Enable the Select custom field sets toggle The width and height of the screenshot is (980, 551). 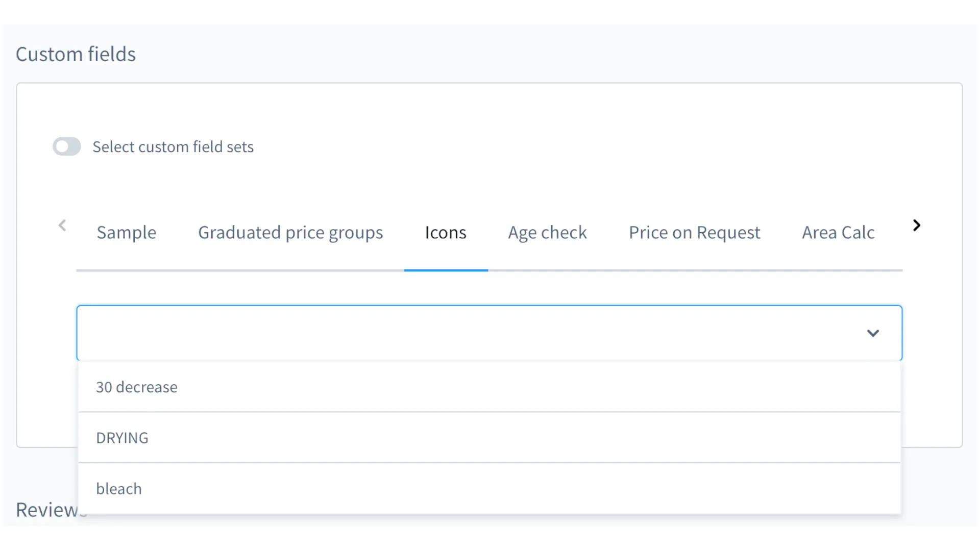click(x=67, y=146)
